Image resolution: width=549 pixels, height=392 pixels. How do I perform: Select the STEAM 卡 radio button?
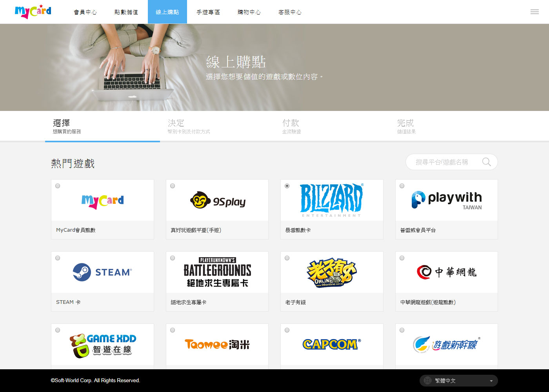(58, 258)
